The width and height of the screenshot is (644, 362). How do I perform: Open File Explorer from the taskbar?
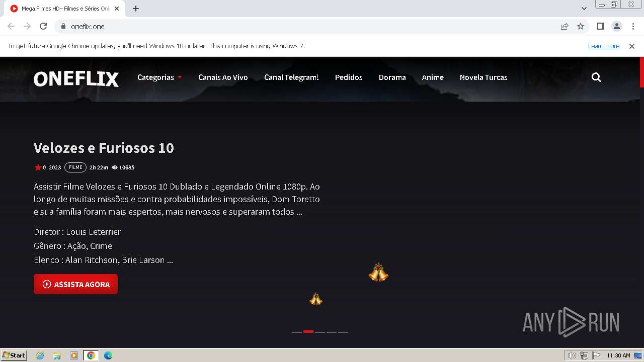click(x=57, y=355)
